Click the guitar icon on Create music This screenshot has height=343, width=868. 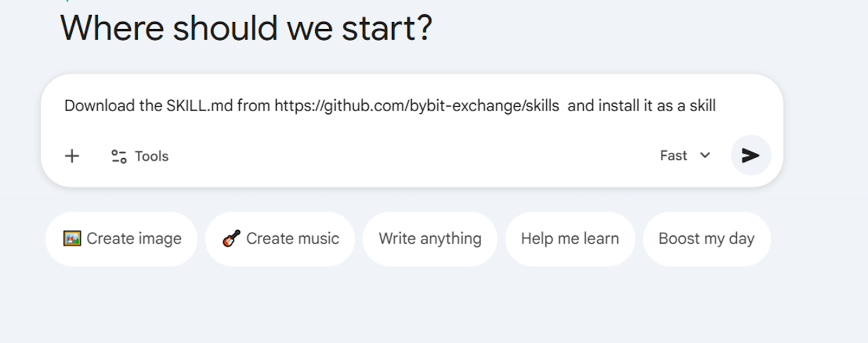pos(230,238)
